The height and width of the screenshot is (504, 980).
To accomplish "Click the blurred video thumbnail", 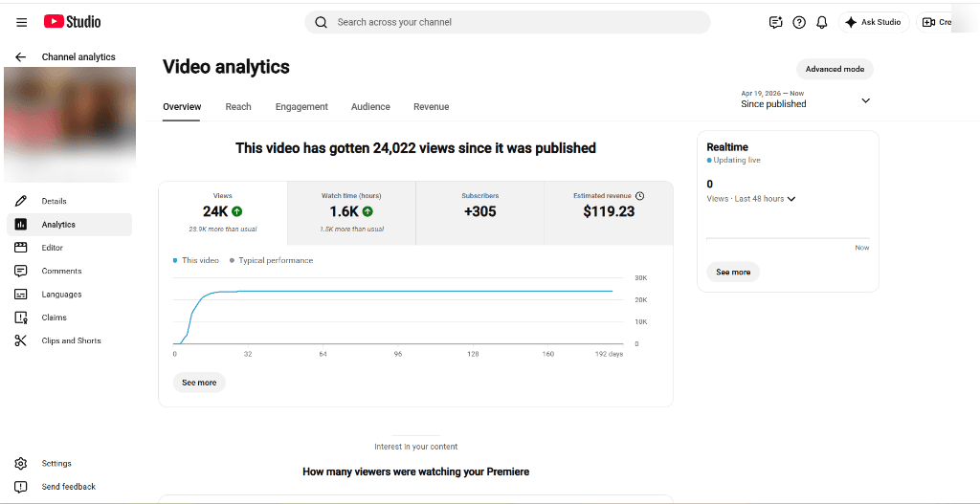I will [70, 125].
